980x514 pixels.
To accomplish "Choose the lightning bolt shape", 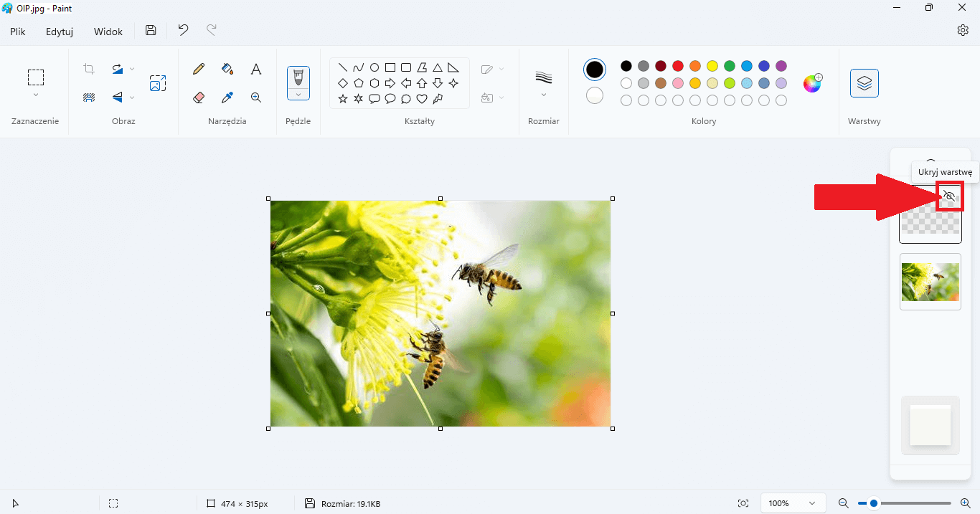I will (438, 99).
